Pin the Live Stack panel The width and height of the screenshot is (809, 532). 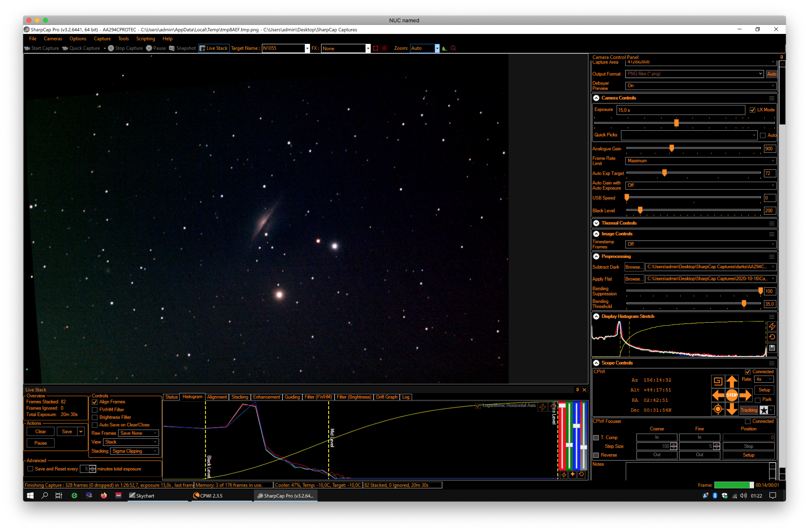578,390
